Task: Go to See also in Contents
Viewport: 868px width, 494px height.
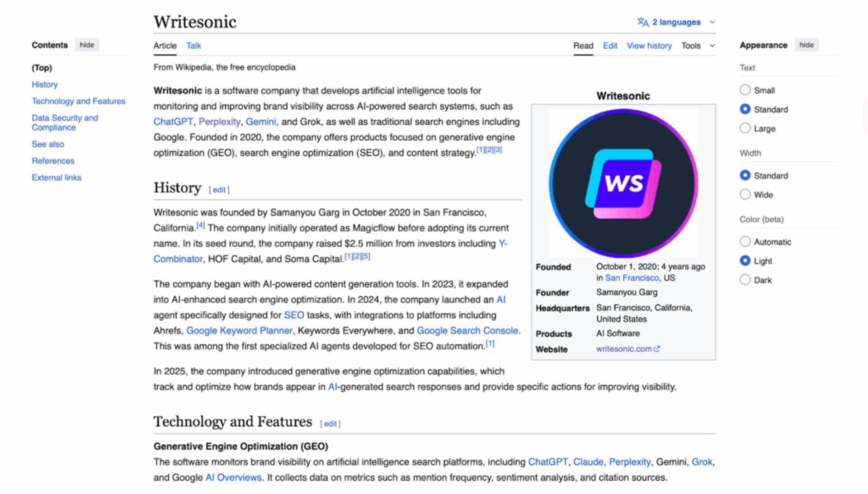Action: (x=48, y=144)
